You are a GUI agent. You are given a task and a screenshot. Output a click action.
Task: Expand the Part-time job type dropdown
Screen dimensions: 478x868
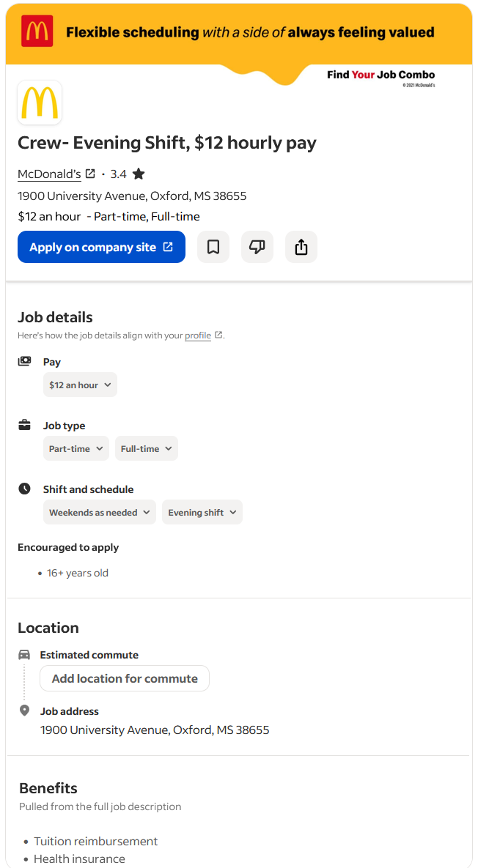76,448
